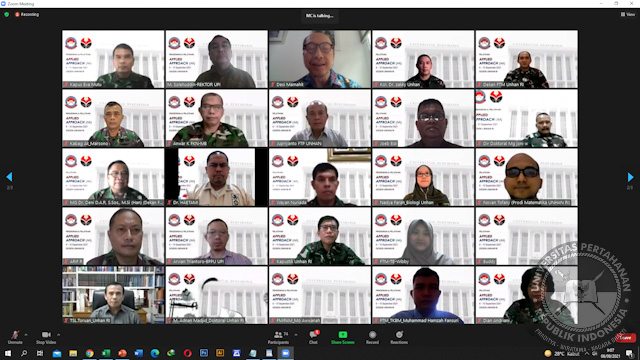Viewport: 640px width, 360px height.
Task: Open PowerPoint from the taskbar
Action: pos(122,353)
